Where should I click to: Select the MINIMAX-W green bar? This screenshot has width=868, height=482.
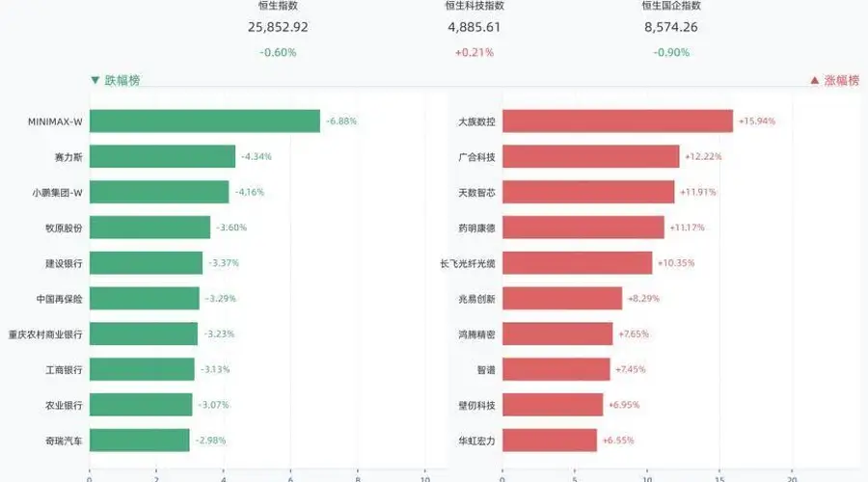pyautogui.click(x=204, y=121)
